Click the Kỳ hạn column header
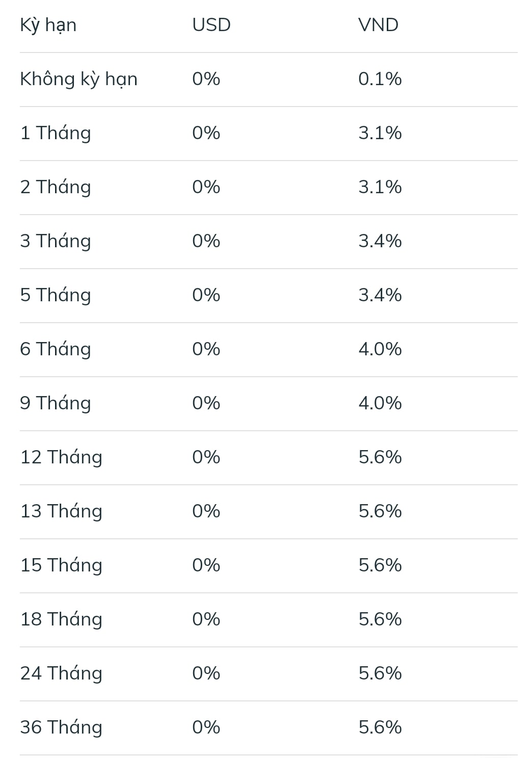 48,25
